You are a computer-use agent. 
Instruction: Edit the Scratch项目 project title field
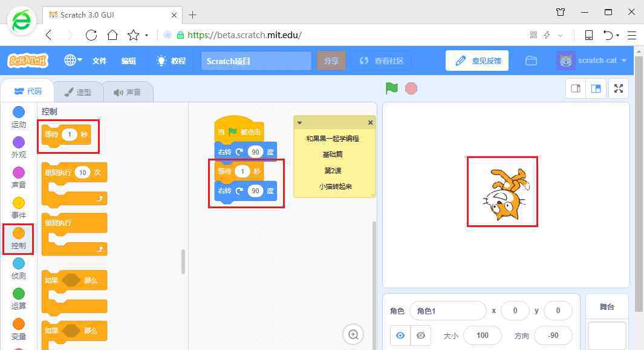(256, 61)
